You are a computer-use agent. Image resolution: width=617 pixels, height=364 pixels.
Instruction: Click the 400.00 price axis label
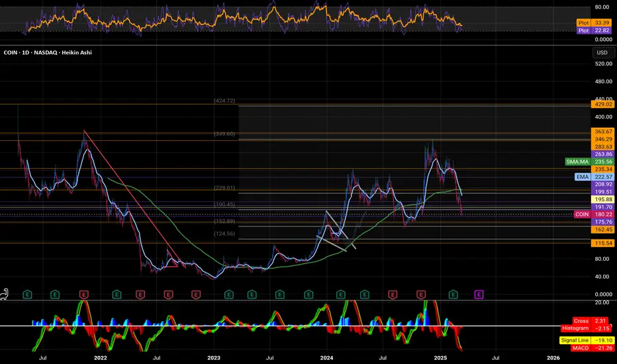[604, 117]
